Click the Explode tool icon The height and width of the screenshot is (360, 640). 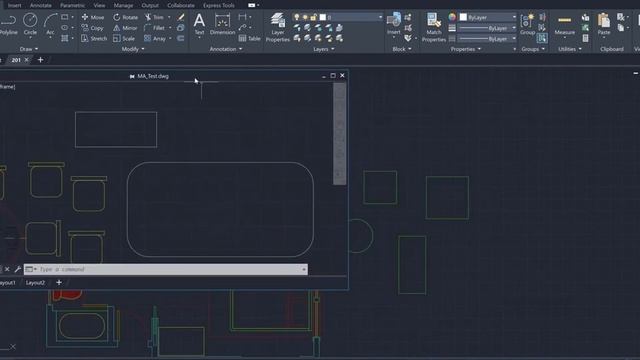(x=181, y=28)
